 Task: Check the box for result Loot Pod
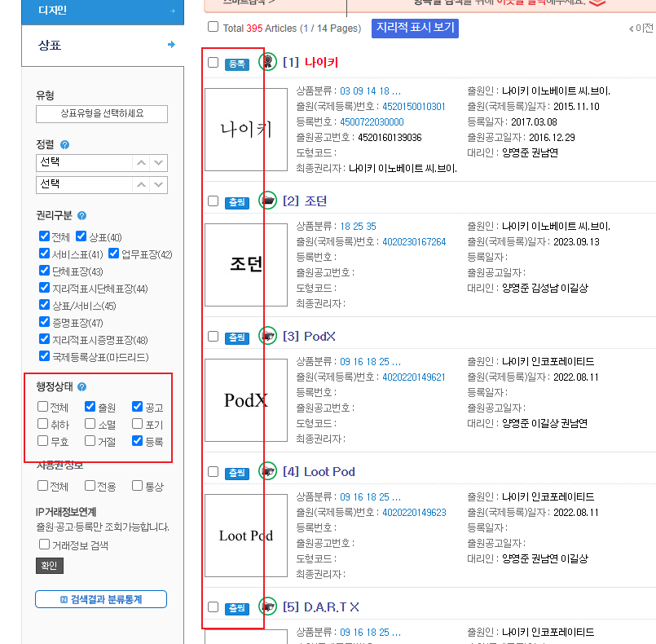click(213, 472)
